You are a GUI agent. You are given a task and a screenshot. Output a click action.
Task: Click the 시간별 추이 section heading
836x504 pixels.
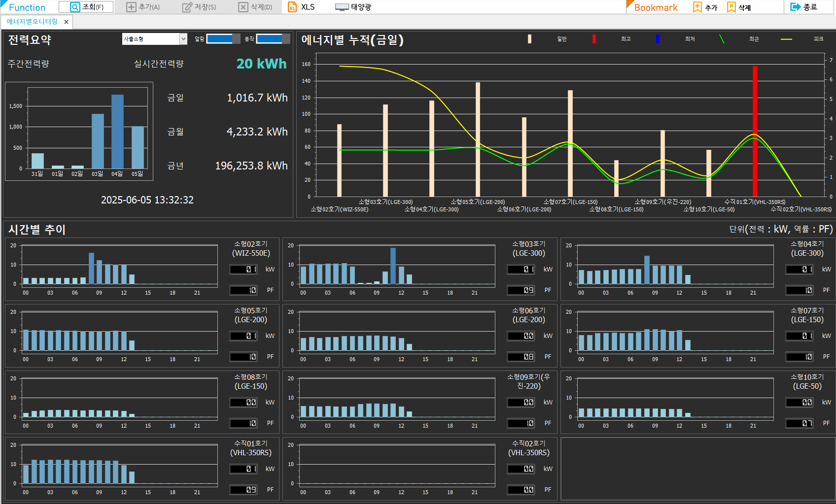click(x=37, y=230)
